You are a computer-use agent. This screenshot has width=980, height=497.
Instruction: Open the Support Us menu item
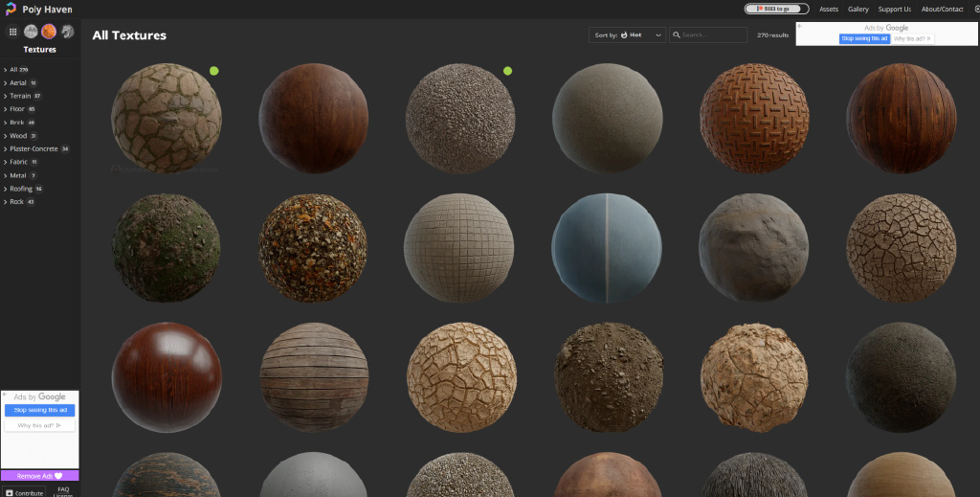point(894,10)
